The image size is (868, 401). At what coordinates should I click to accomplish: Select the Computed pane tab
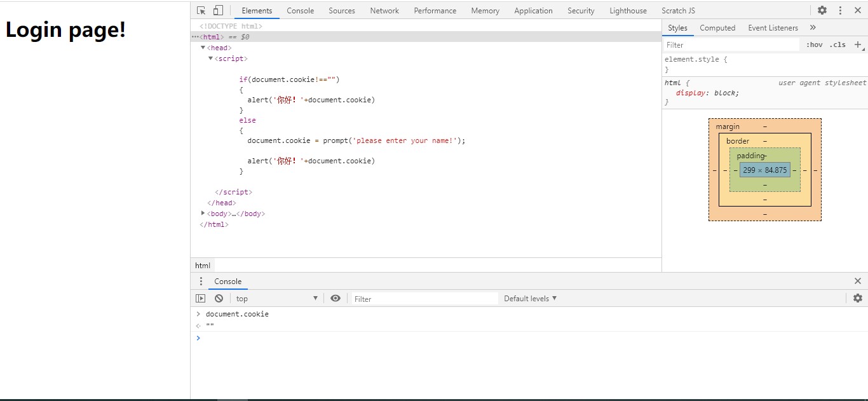tap(717, 28)
